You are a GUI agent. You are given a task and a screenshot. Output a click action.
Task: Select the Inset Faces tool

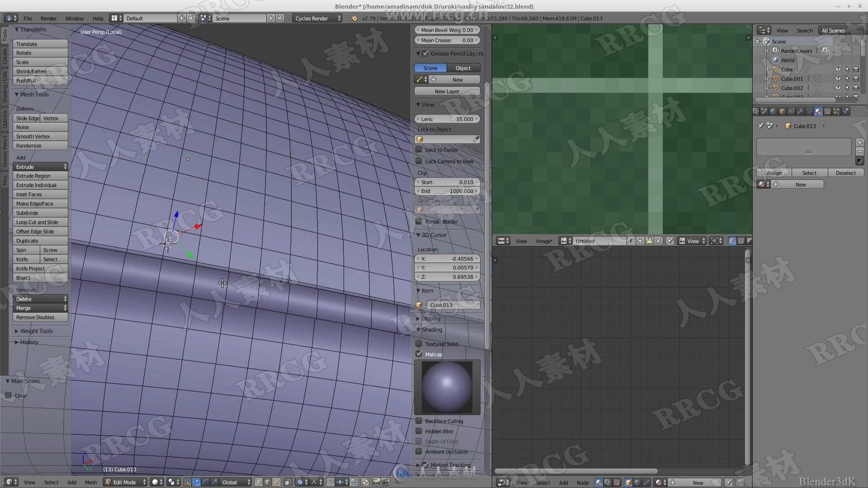click(28, 194)
